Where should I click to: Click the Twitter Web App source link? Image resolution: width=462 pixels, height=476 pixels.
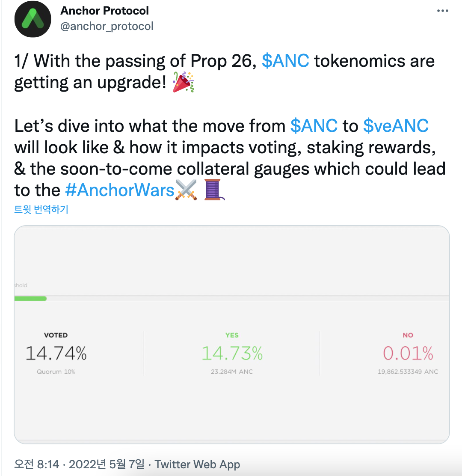[197, 464]
